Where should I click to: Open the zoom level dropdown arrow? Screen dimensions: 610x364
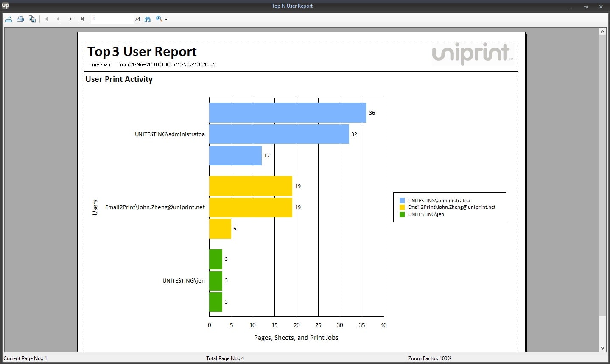click(166, 20)
